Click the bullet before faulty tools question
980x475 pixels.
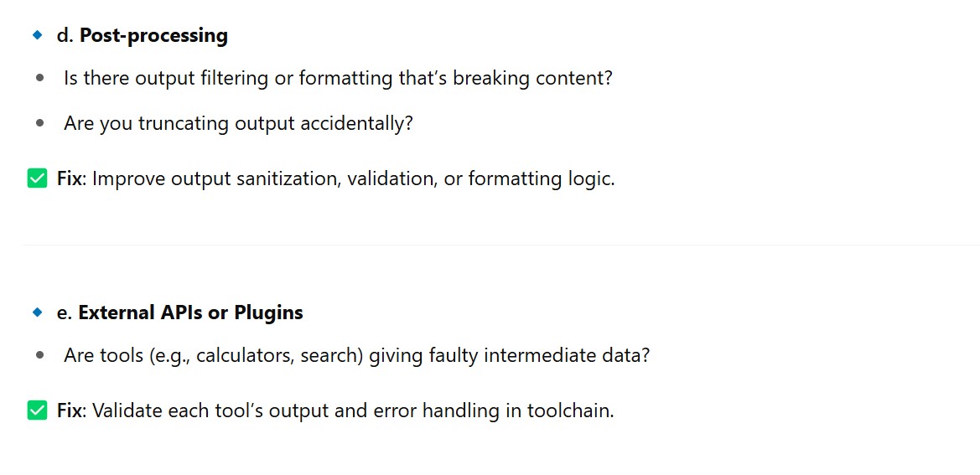40,355
